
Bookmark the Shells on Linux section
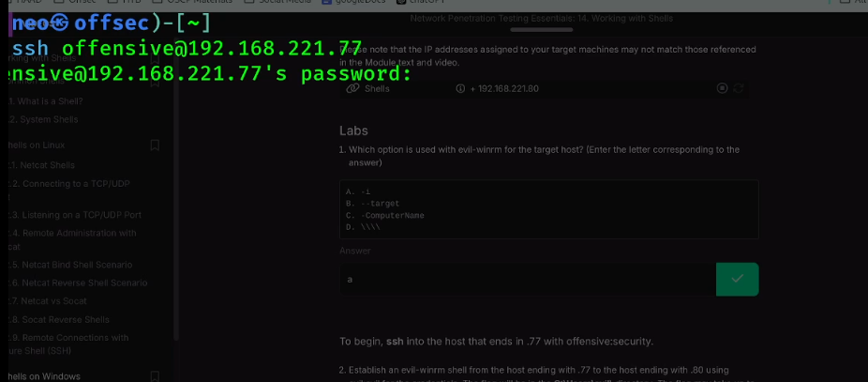pos(155,145)
